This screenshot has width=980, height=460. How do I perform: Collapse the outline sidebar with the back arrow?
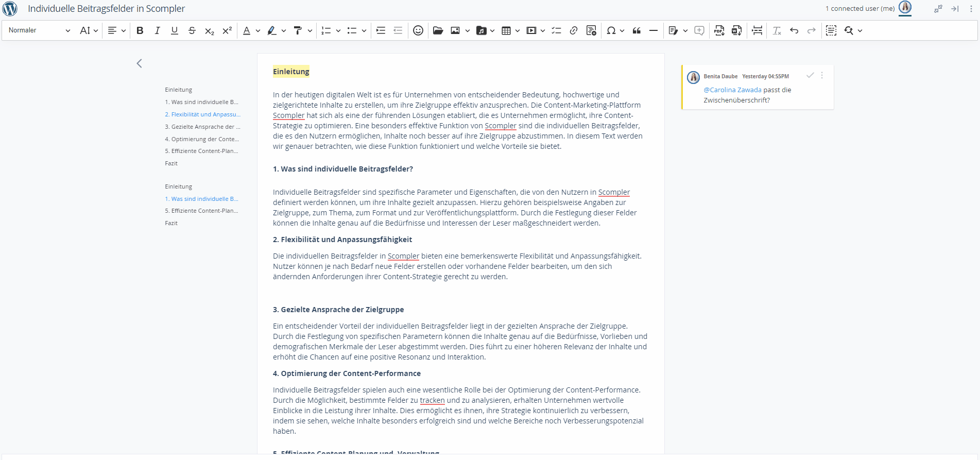(x=139, y=63)
